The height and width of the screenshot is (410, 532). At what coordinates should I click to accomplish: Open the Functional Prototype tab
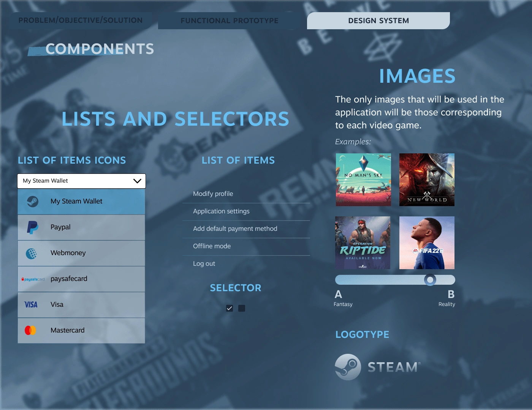230,20
